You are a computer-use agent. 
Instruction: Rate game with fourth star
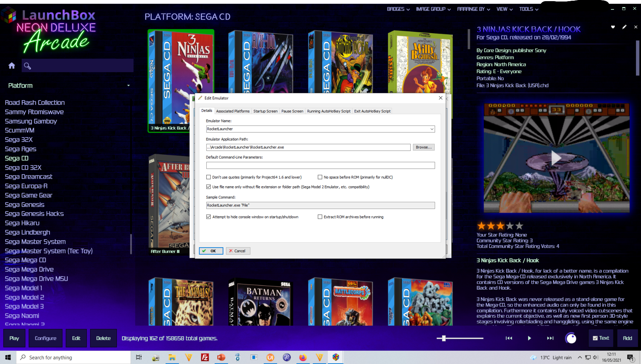[x=510, y=226]
